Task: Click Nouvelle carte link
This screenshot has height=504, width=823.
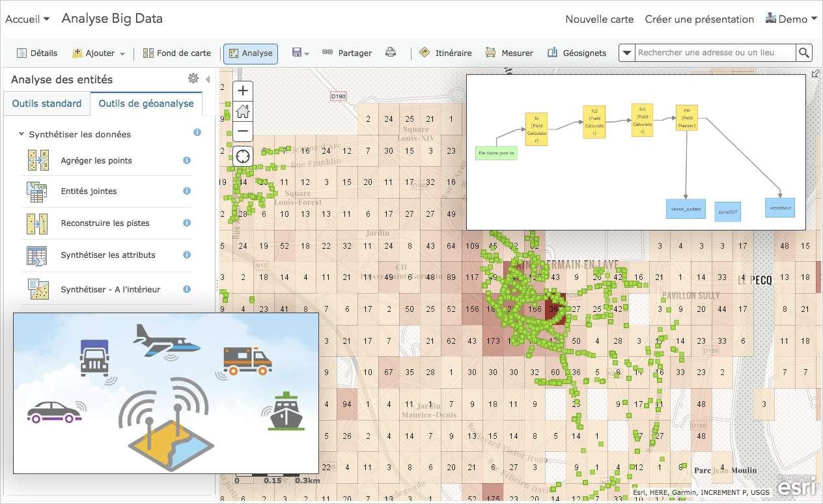Action: pyautogui.click(x=599, y=20)
